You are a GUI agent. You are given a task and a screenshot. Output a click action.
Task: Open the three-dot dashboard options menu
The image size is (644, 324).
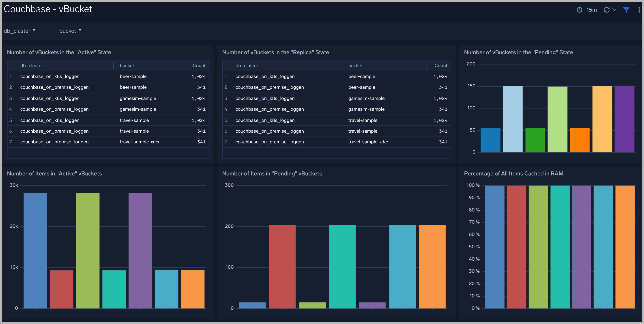click(x=639, y=10)
